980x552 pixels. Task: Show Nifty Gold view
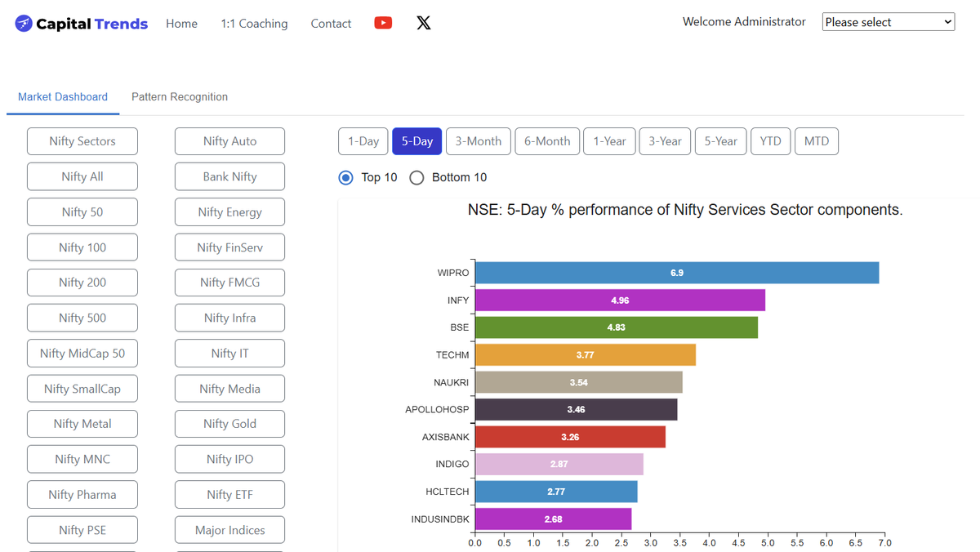pyautogui.click(x=229, y=424)
